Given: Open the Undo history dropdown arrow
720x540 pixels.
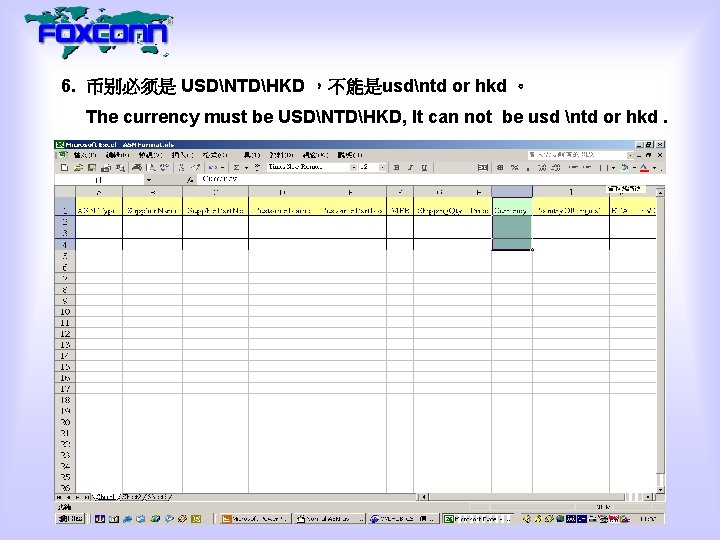Looking at the screenshot, I should coord(222,168).
